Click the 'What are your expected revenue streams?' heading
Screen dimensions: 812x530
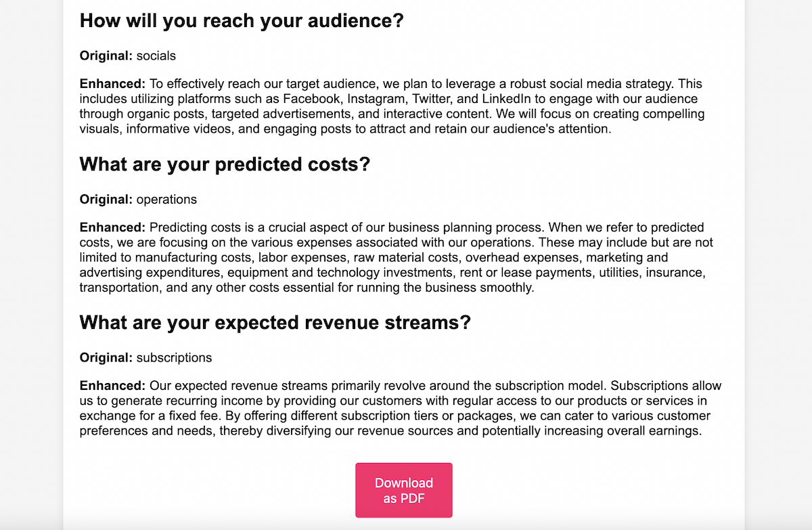(275, 322)
